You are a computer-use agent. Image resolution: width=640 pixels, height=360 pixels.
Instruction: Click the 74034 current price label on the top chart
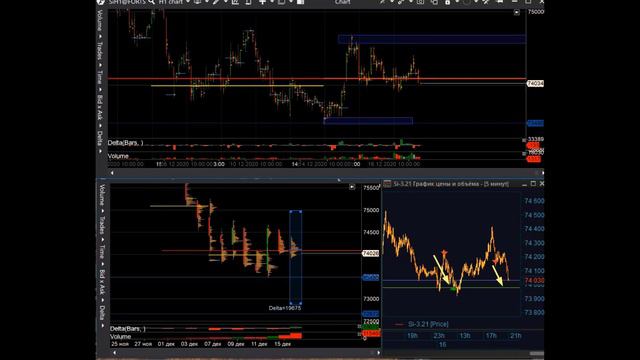point(535,83)
